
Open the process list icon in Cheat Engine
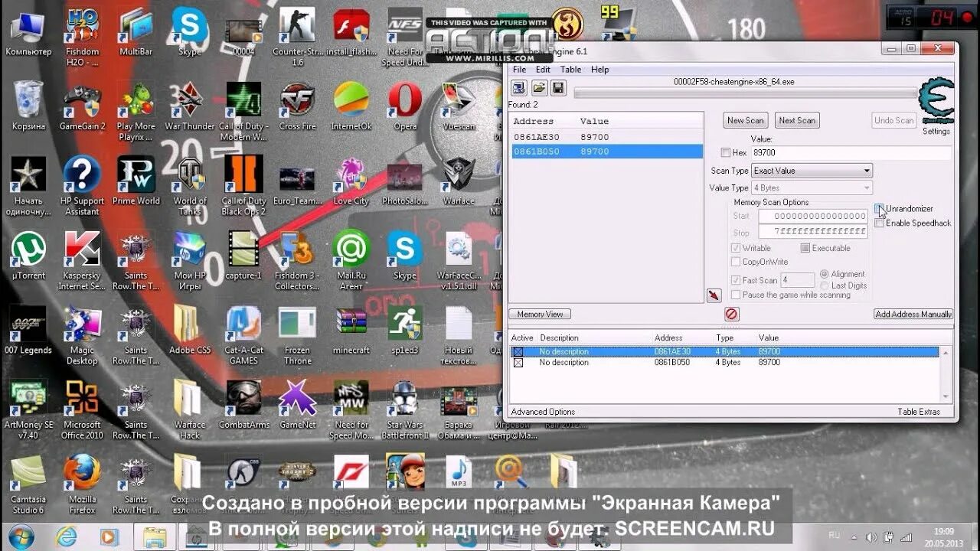tap(519, 87)
